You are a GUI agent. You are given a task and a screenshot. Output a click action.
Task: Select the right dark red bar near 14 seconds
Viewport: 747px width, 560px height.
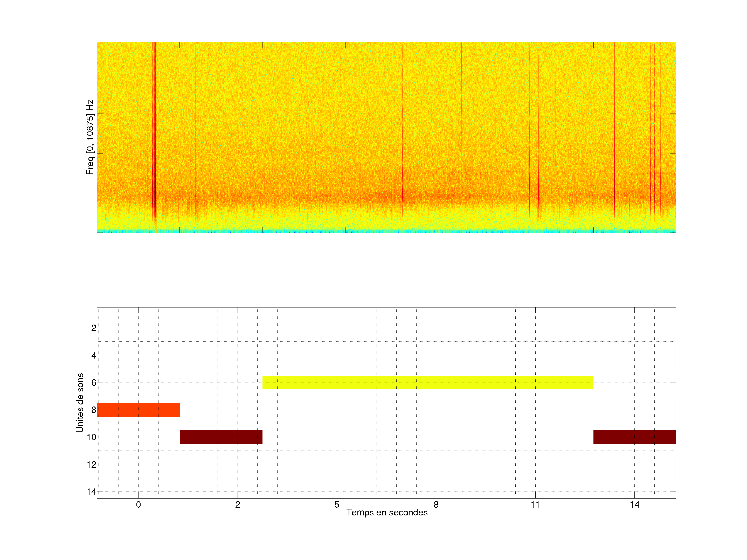point(634,437)
